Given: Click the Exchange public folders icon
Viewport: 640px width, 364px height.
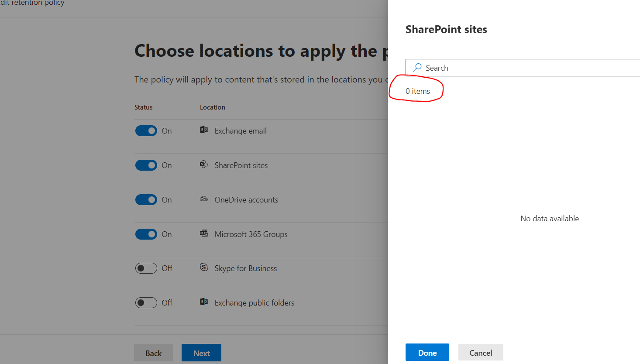Looking at the screenshot, I should click(x=204, y=302).
